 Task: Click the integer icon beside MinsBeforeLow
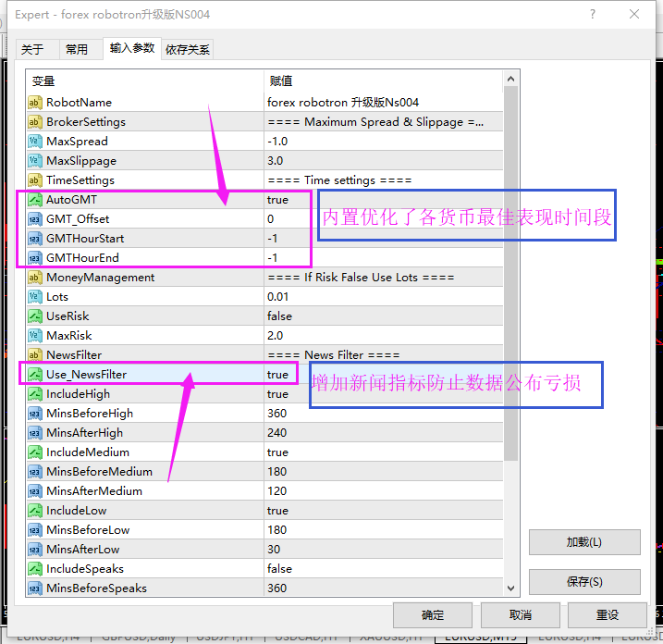(34, 530)
